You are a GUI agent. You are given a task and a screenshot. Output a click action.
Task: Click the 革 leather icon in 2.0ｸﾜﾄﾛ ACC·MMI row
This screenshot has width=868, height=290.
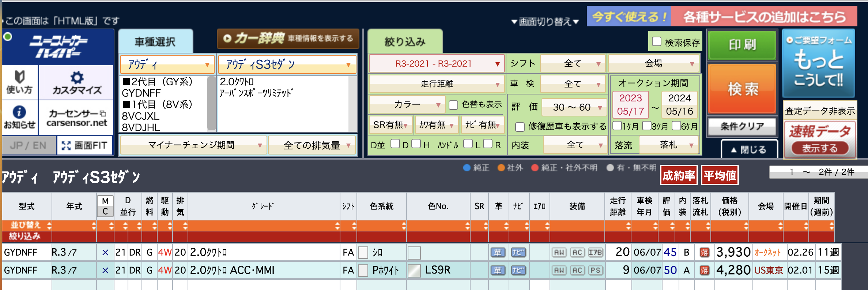(x=498, y=270)
